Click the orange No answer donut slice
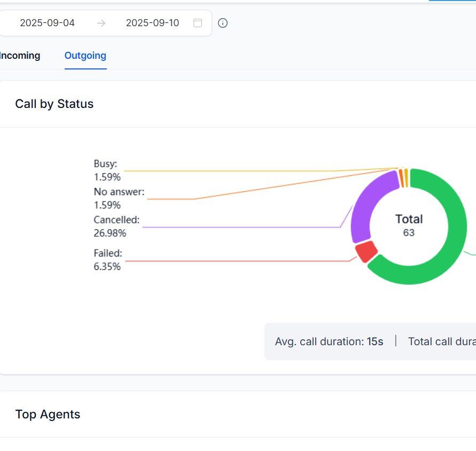 401,177
